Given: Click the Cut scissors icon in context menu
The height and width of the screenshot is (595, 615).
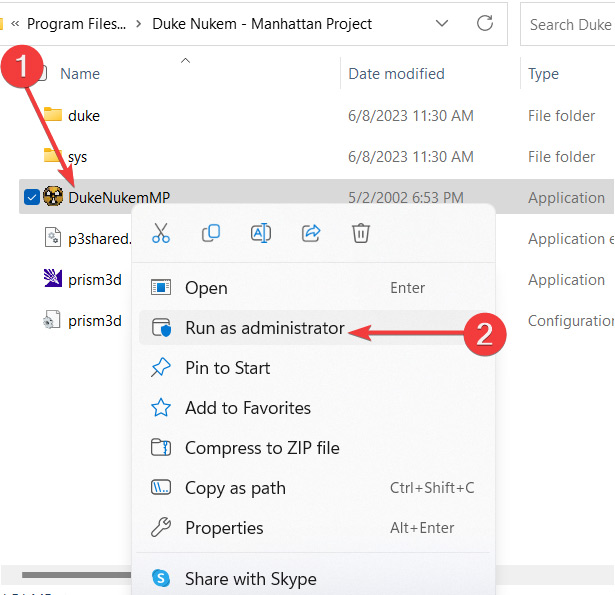Looking at the screenshot, I should click(x=160, y=233).
